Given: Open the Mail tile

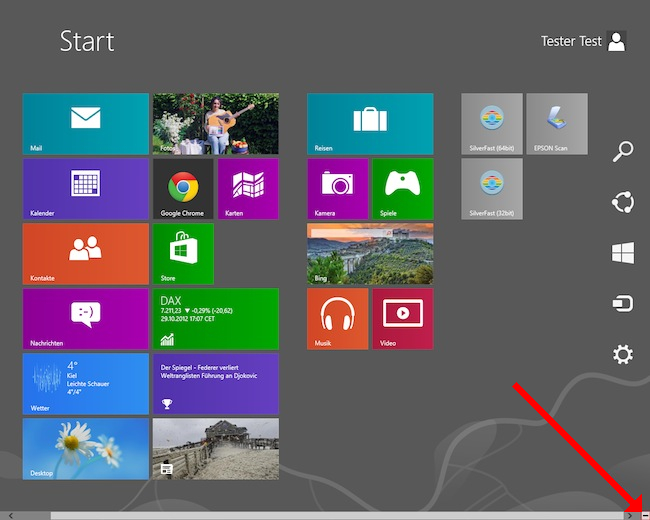Looking at the screenshot, I should click(85, 124).
